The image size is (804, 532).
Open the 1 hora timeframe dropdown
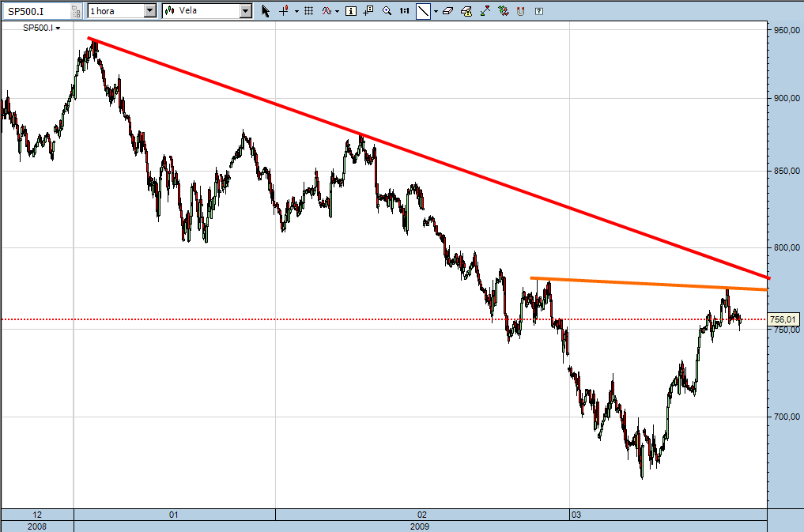coord(150,11)
